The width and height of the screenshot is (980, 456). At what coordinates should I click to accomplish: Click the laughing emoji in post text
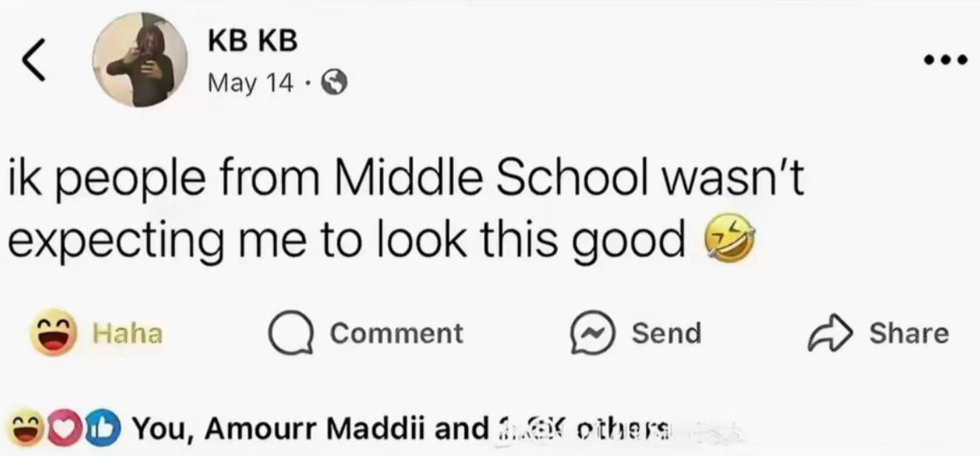[728, 239]
